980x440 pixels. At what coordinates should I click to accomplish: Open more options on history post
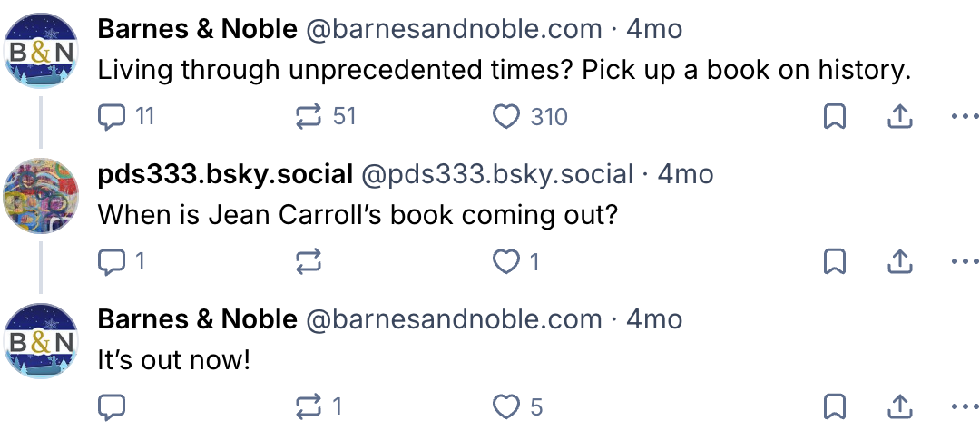coord(963,117)
